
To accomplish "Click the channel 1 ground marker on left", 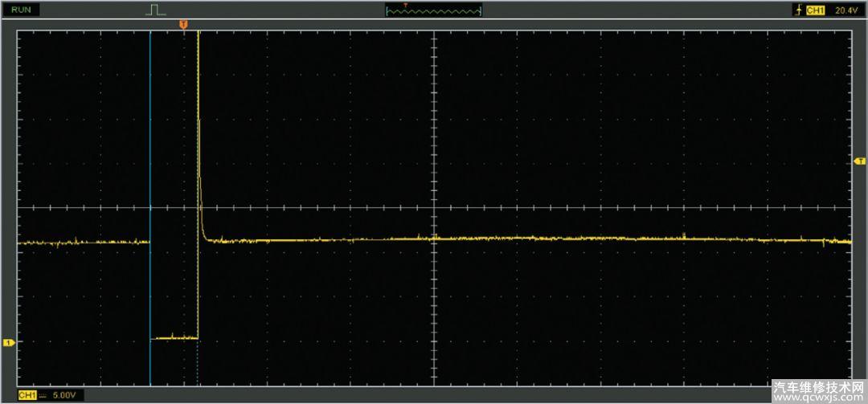I will point(9,343).
